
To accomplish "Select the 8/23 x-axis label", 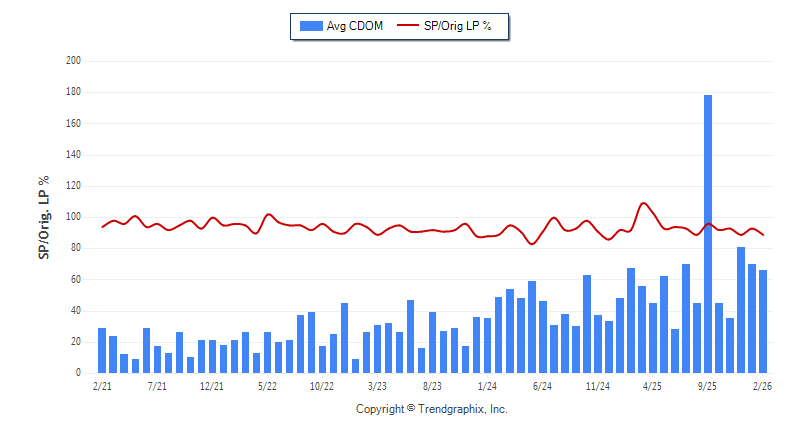I will coord(432,385).
